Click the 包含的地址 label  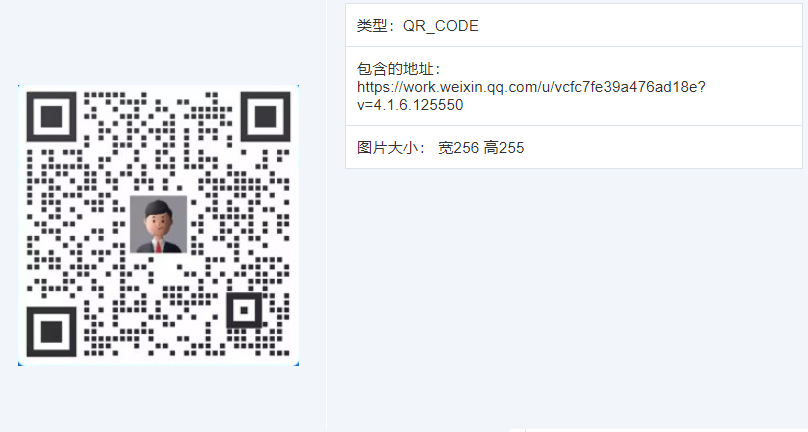[x=395, y=69]
